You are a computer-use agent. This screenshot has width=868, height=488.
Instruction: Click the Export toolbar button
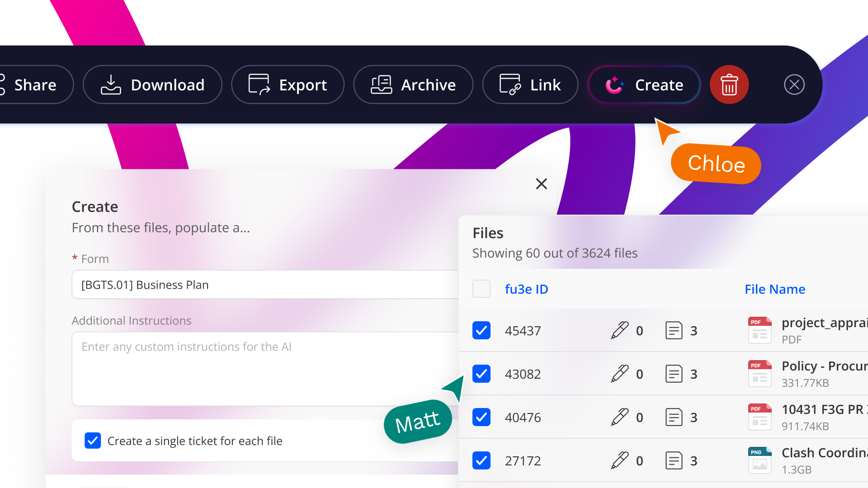point(288,85)
